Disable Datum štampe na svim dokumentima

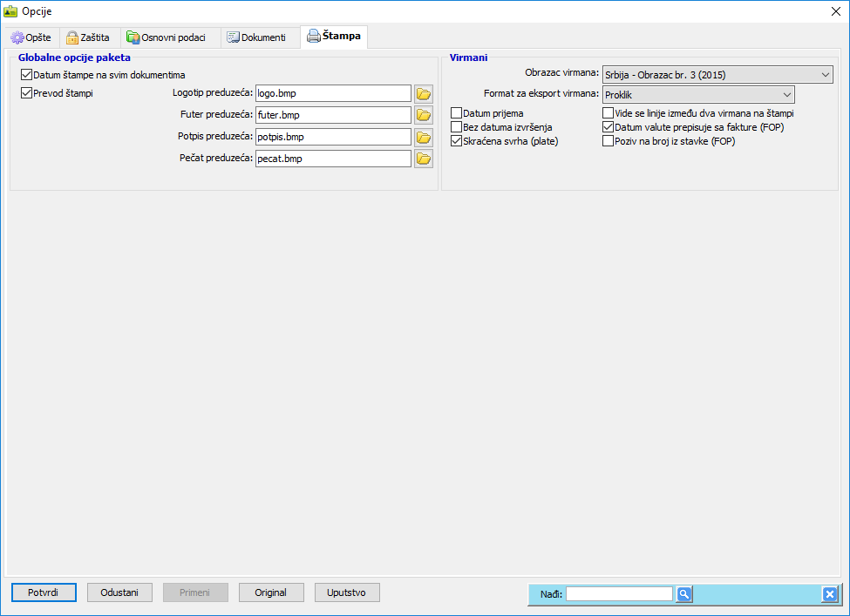click(26, 76)
